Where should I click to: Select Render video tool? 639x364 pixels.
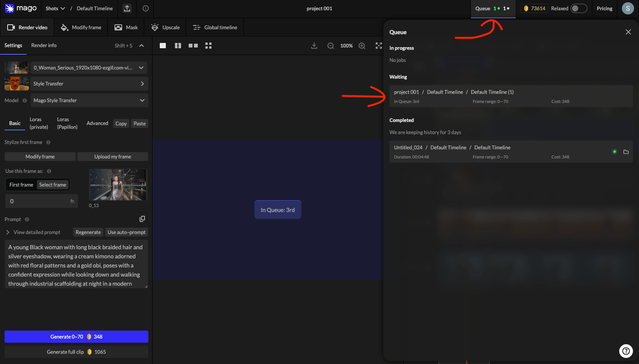pos(27,27)
